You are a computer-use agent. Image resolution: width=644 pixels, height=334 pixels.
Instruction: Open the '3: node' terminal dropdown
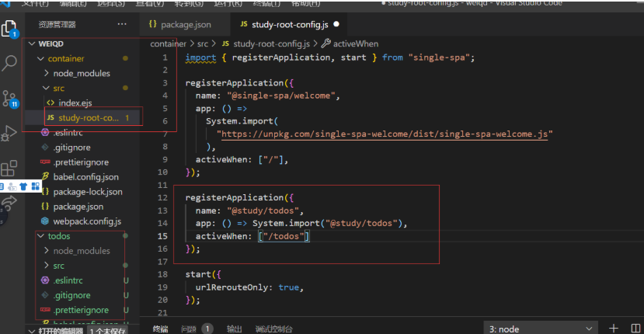tap(541, 329)
